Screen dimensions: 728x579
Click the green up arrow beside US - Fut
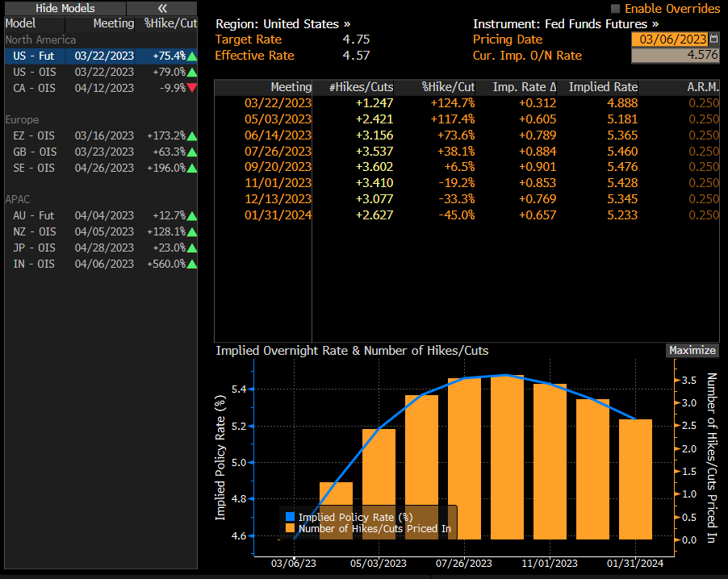pyautogui.click(x=191, y=56)
